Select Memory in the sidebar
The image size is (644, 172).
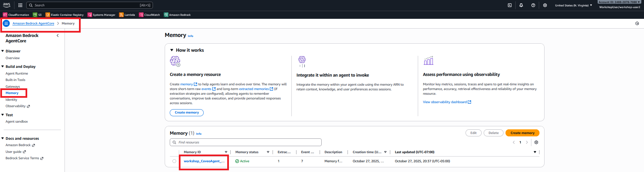[x=12, y=93]
